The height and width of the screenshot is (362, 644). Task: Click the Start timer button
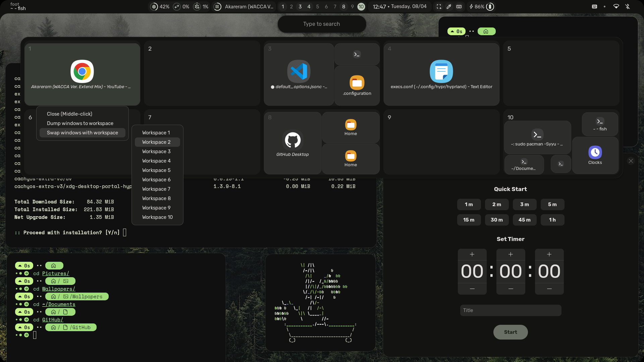(x=511, y=332)
